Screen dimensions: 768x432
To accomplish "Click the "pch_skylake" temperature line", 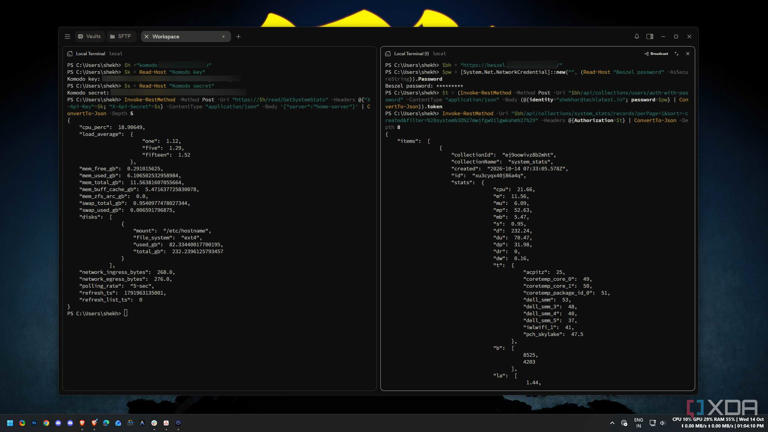I will (553, 335).
